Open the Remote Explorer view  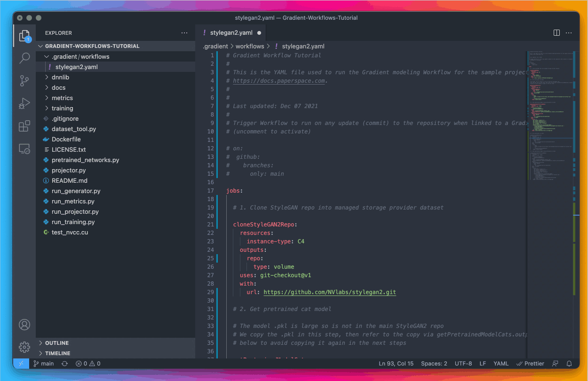(24, 149)
